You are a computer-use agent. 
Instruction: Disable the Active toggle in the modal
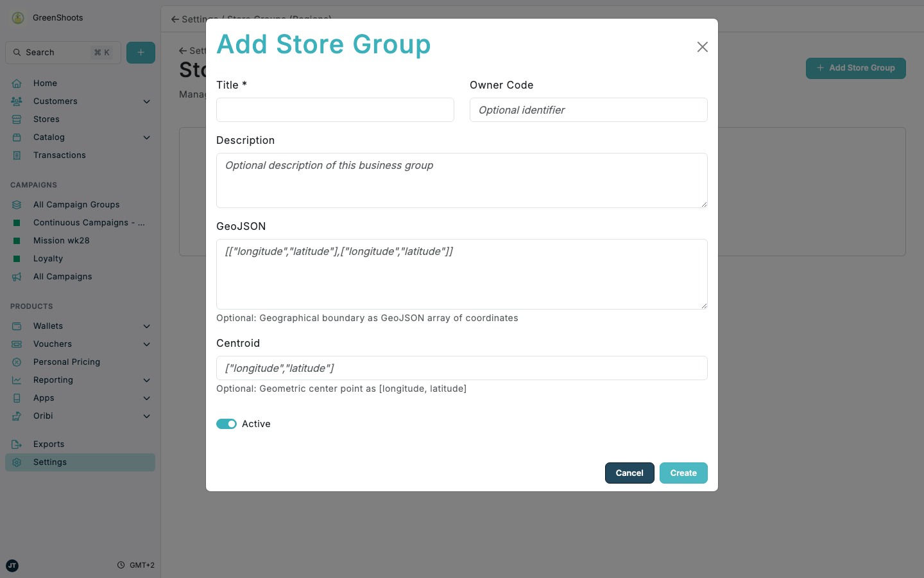pyautogui.click(x=227, y=424)
